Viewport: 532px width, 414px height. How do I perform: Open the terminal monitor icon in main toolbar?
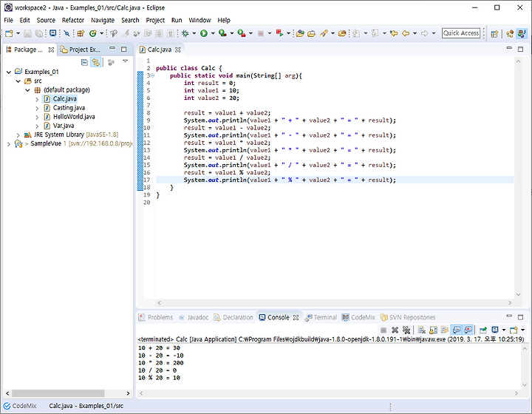pyautogui.click(x=52, y=33)
